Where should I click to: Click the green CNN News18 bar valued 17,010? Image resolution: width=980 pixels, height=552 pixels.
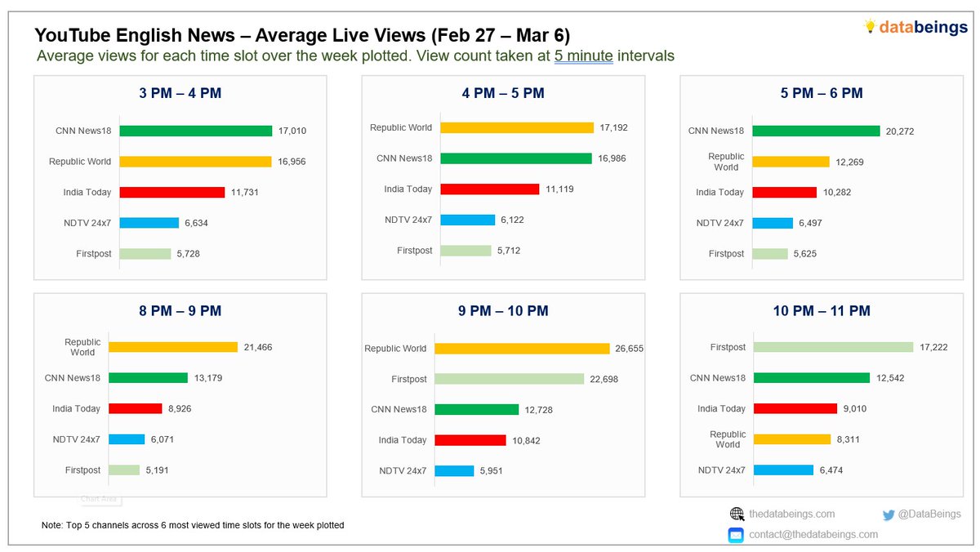click(196, 131)
